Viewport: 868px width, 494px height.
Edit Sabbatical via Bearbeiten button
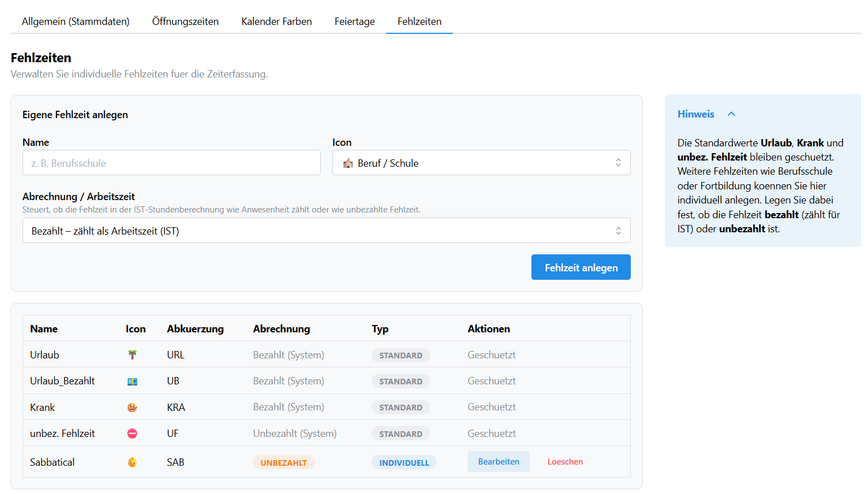(498, 462)
